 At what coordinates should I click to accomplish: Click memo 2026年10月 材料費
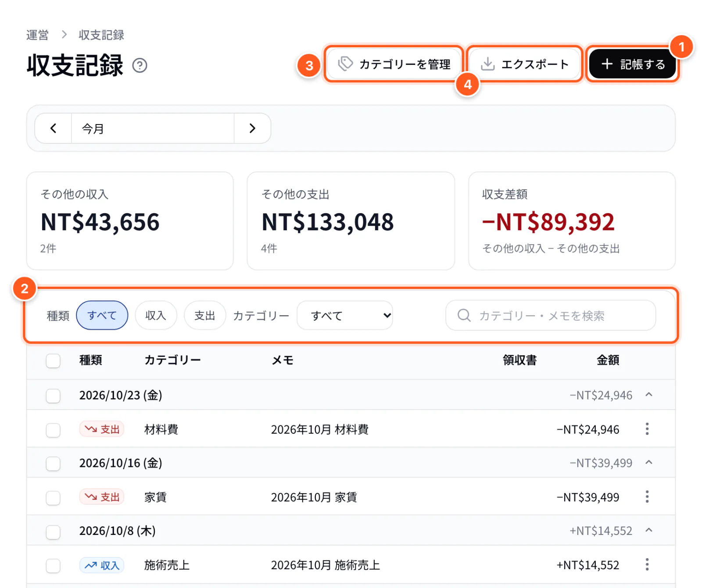click(320, 430)
